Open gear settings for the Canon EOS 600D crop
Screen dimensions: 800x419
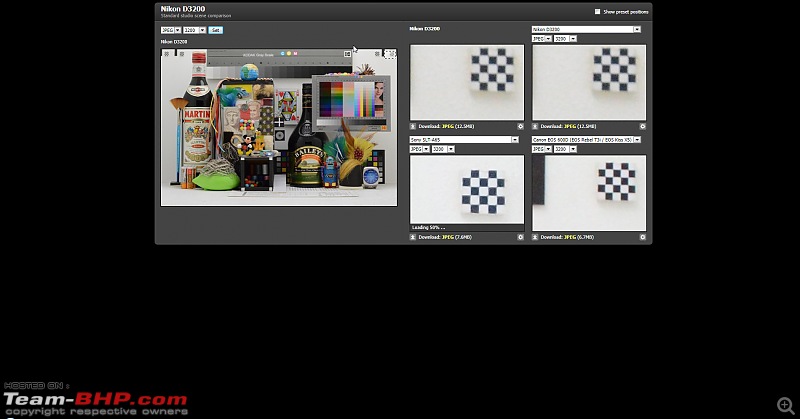point(642,237)
